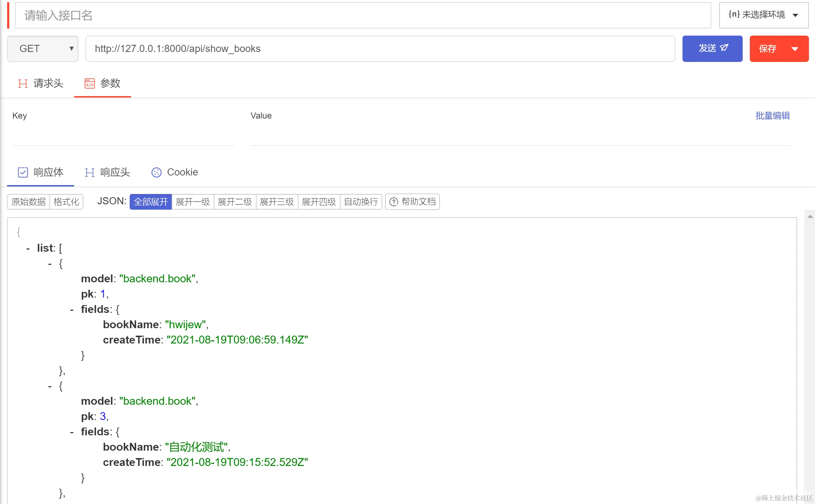Enable 格式化 formatted view
815x504 pixels.
click(66, 202)
